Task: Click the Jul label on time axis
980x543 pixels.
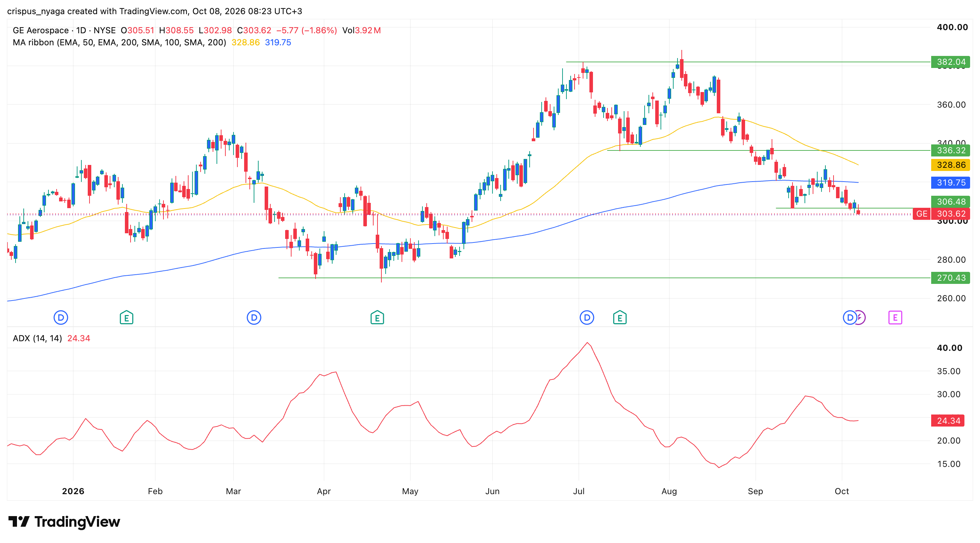Action: [579, 491]
